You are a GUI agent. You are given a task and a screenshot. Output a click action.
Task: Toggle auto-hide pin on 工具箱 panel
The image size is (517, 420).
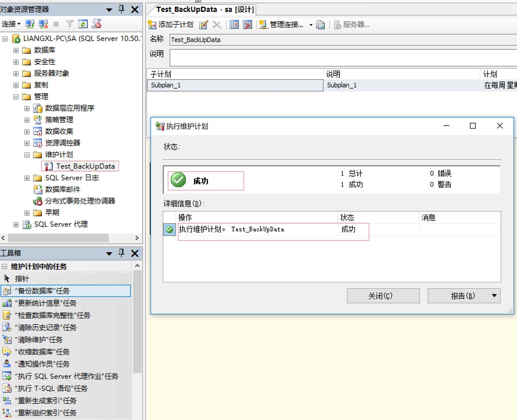121,253
